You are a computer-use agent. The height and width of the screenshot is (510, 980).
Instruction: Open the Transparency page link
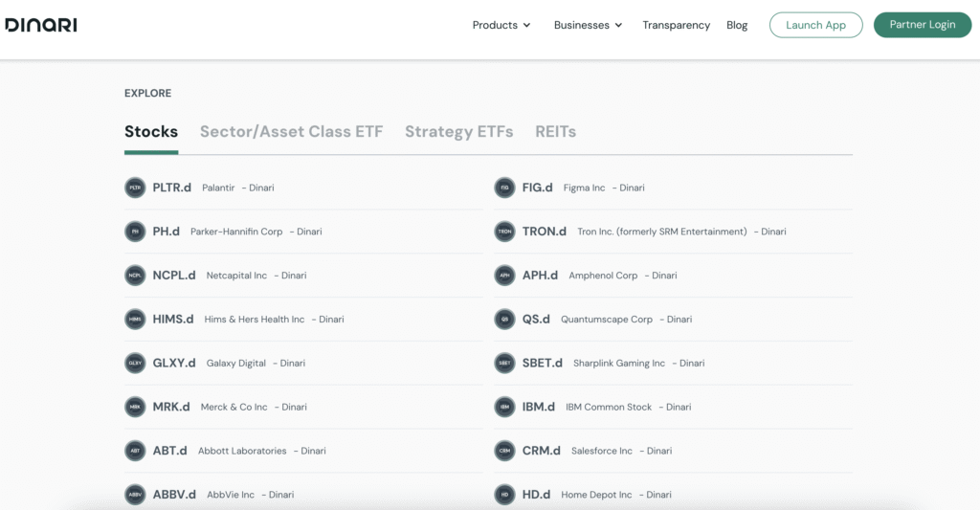(x=676, y=25)
